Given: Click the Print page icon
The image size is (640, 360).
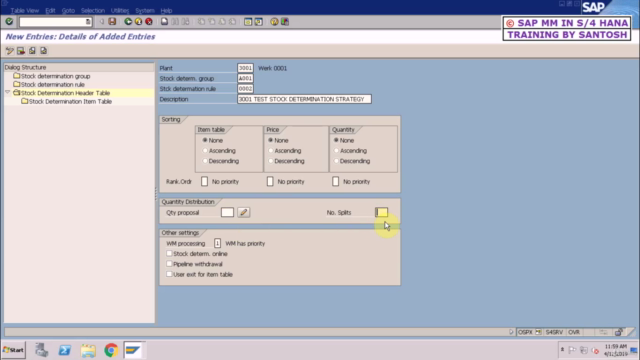Looking at the screenshot, I should [x=164, y=22].
